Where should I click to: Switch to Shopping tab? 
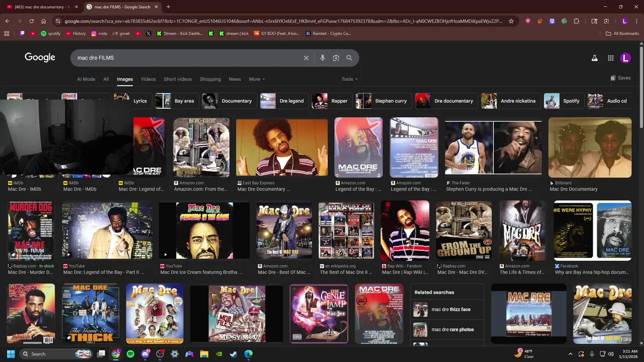(x=210, y=79)
